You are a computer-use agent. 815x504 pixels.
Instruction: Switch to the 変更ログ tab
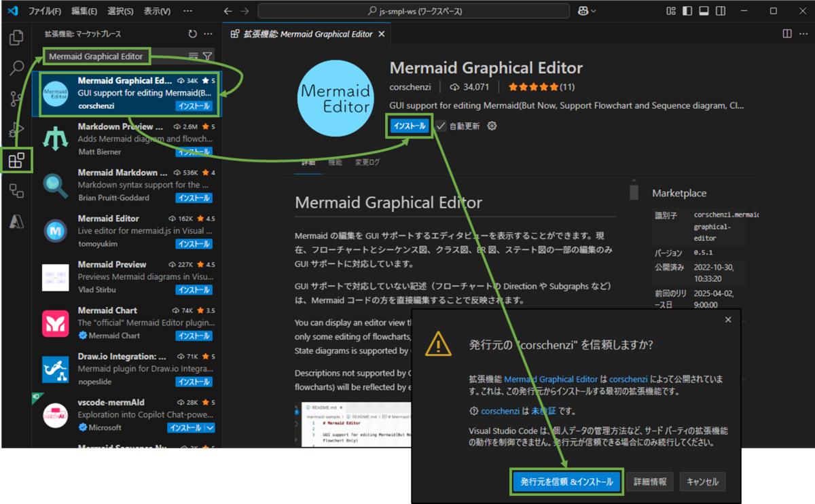(x=367, y=163)
